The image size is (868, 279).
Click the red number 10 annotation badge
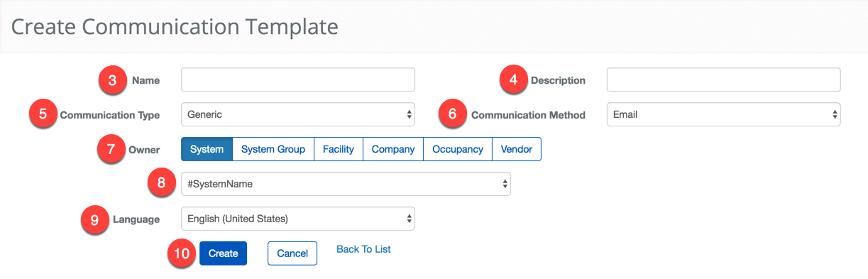click(182, 253)
